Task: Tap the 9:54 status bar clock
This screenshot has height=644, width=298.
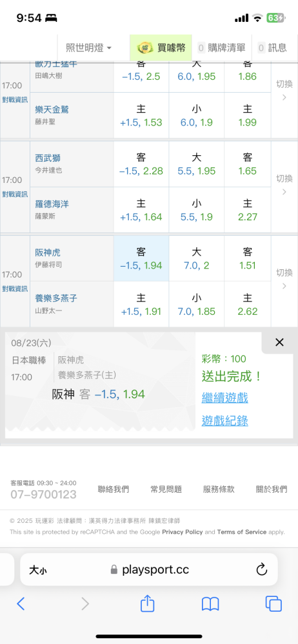Action: point(29,18)
